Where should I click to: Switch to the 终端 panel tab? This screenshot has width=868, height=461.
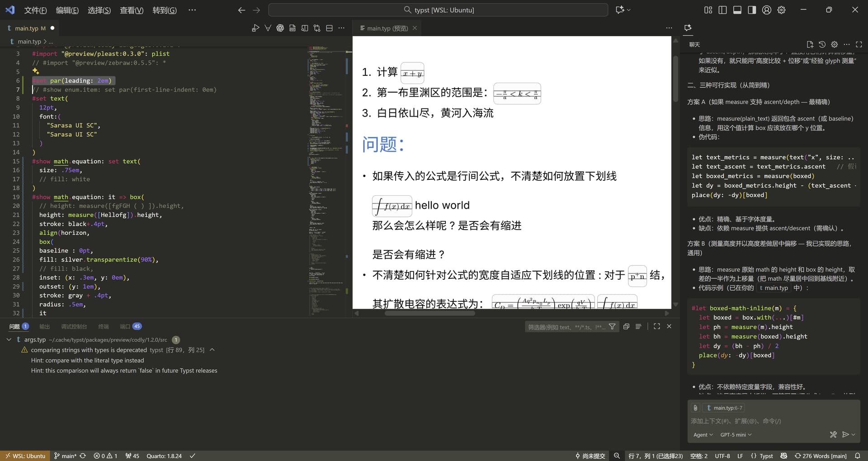(104, 326)
